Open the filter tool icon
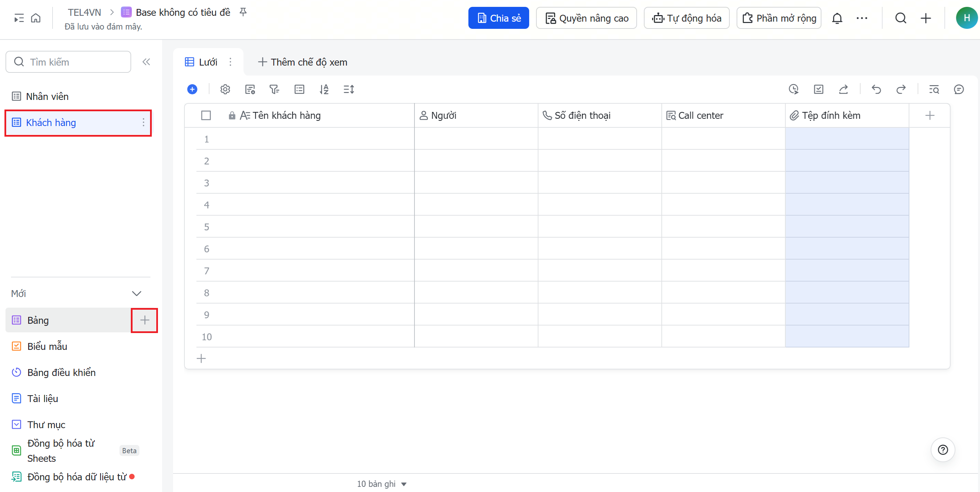 [274, 89]
